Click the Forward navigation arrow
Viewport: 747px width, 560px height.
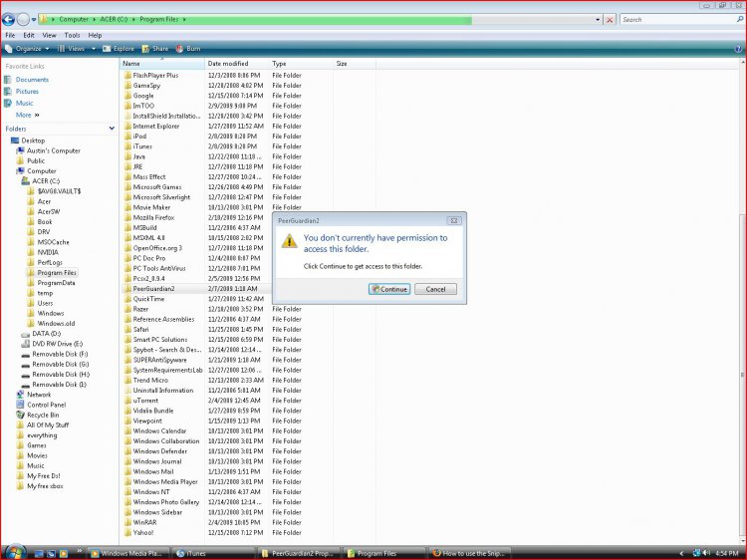[x=23, y=20]
